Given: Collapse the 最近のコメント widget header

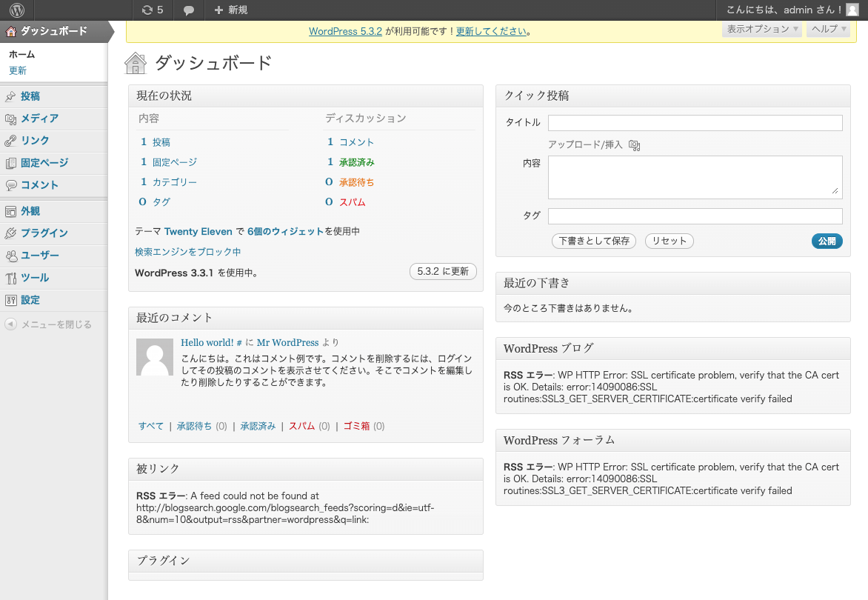Looking at the screenshot, I should (x=306, y=318).
